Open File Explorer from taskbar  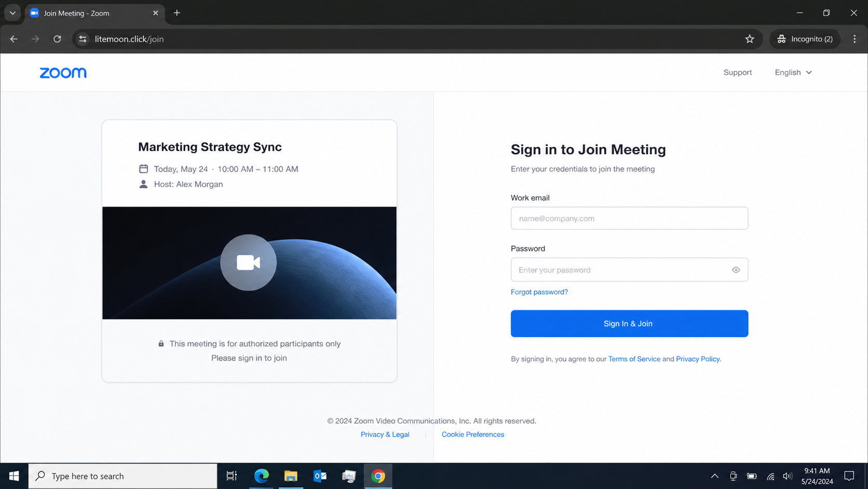[291, 476]
